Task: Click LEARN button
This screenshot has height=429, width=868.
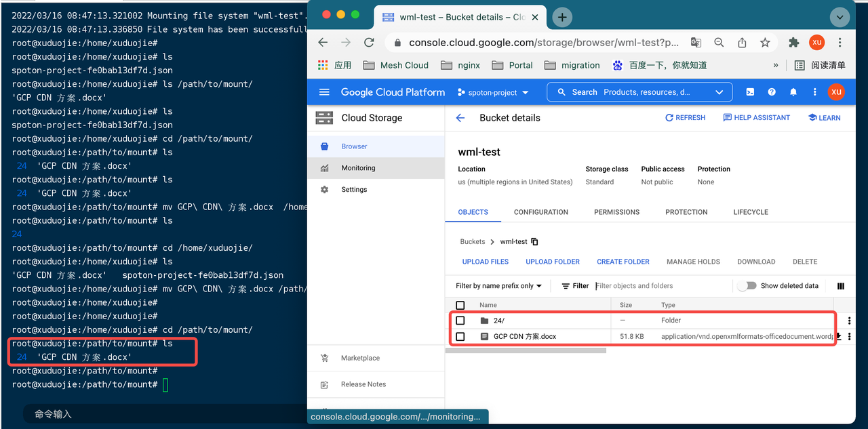Action: point(824,118)
